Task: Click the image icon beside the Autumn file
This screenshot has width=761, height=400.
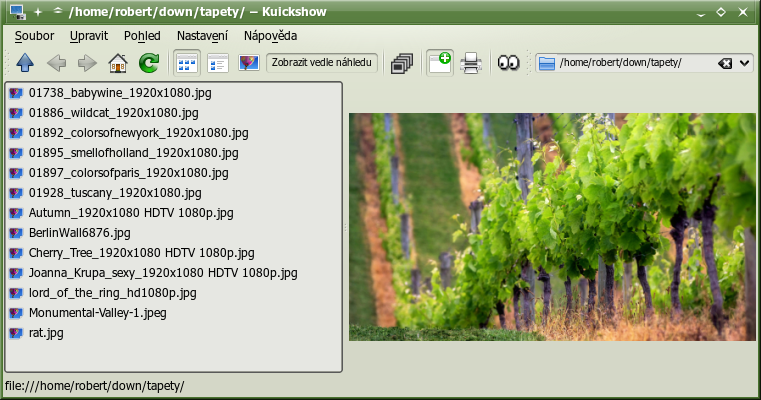Action: tap(16, 213)
